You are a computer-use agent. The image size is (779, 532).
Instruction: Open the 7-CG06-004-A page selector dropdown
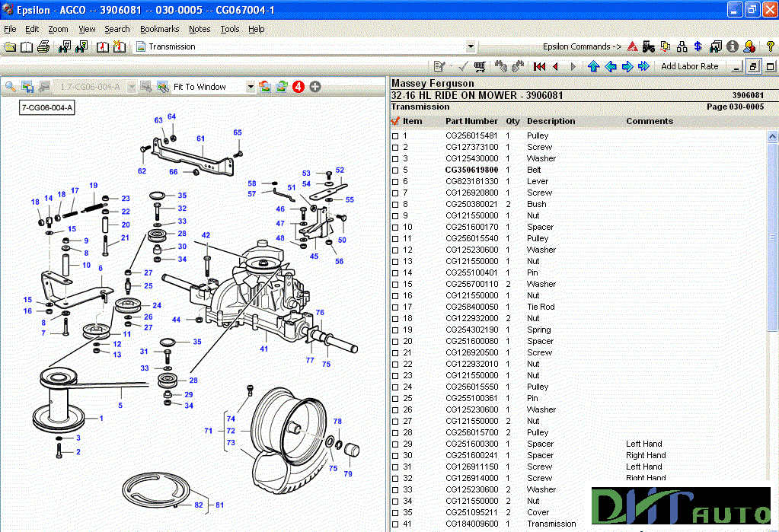(x=130, y=86)
